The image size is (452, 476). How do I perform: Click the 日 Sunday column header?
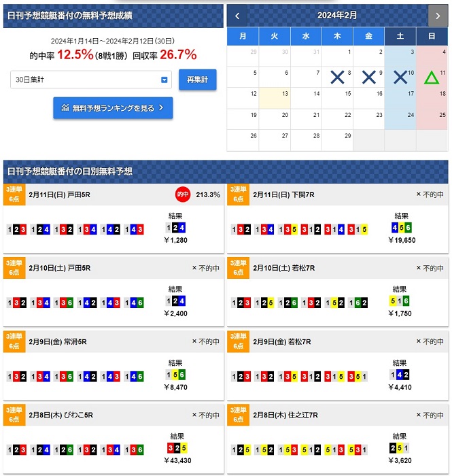tap(432, 36)
